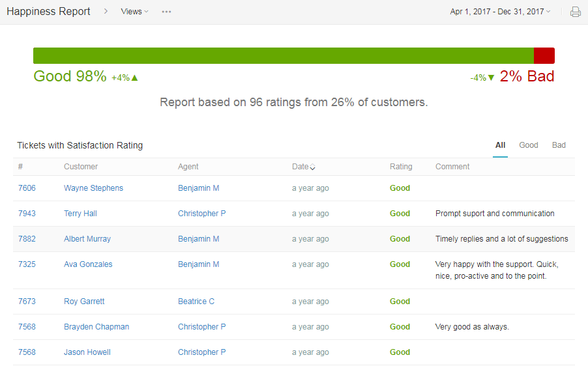Open ticket 7568 for Jason Howell
The width and height of the screenshot is (588, 379).
pyautogui.click(x=27, y=352)
